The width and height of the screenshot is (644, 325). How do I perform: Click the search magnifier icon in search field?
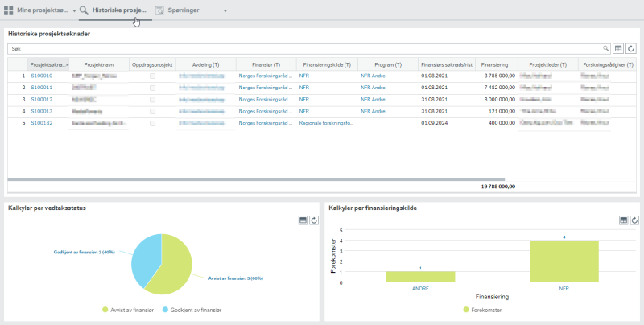pos(605,49)
